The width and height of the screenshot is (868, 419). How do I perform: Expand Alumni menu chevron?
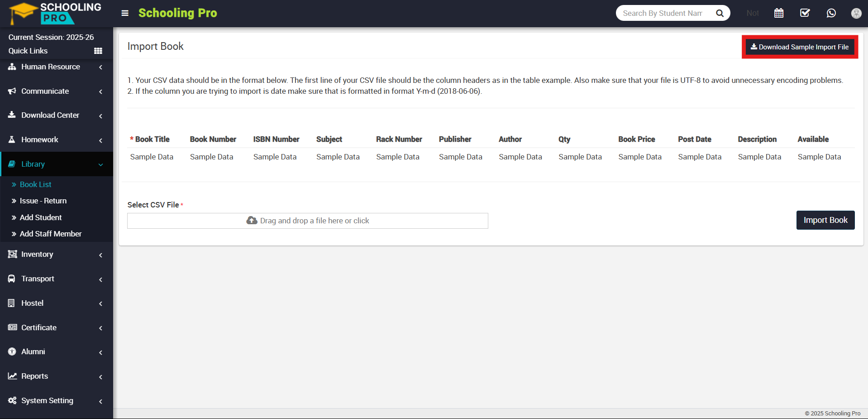point(100,352)
